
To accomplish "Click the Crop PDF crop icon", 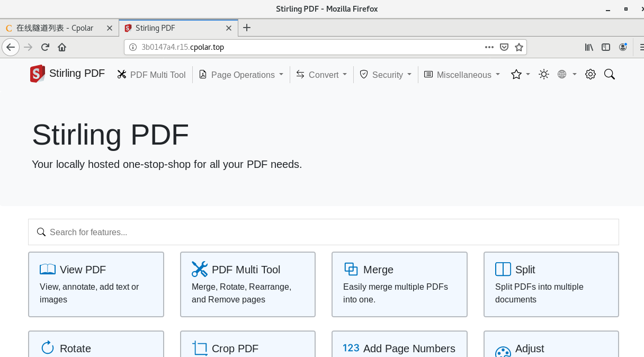I will pyautogui.click(x=200, y=348).
